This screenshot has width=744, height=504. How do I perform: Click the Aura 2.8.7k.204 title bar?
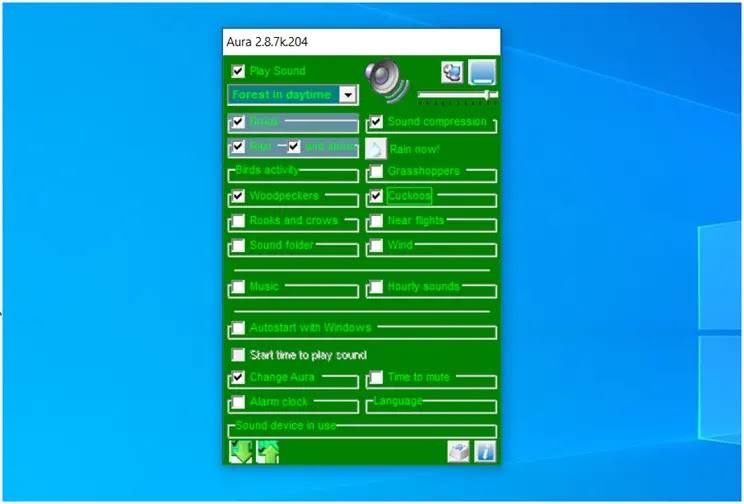(x=362, y=42)
